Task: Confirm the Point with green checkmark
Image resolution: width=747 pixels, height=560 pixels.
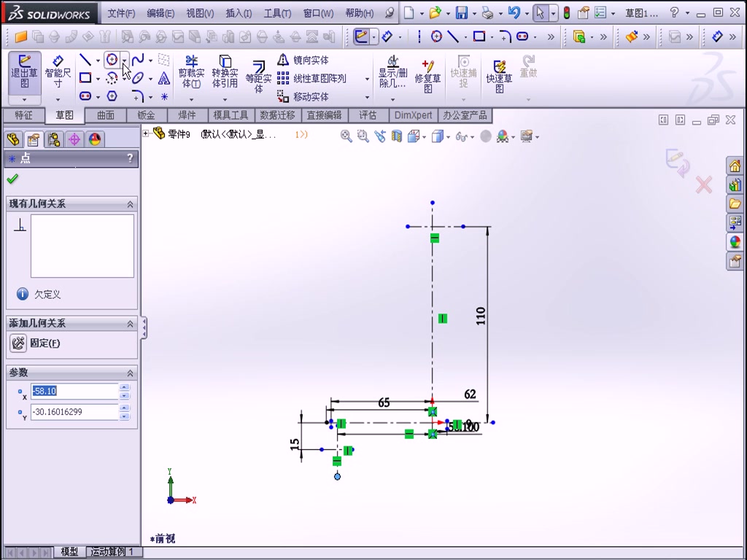Action: point(12,179)
